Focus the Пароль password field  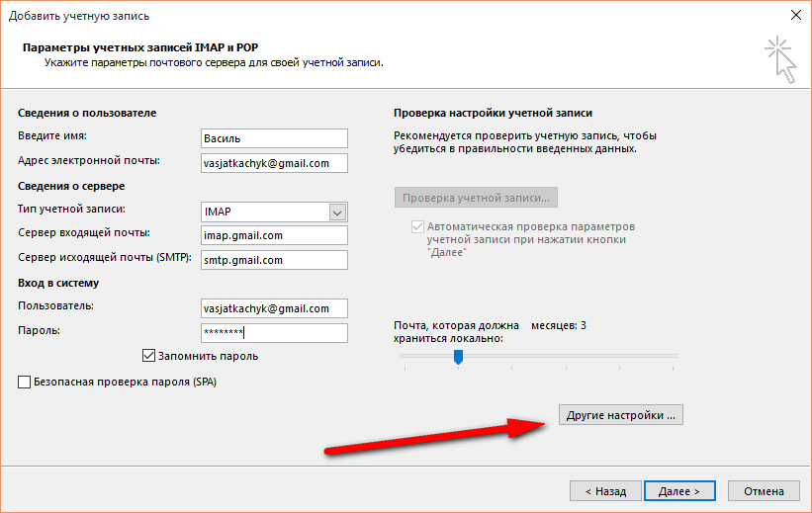274,333
